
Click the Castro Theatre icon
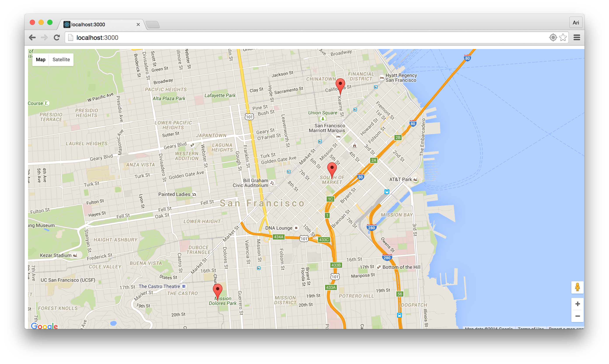[x=184, y=286]
